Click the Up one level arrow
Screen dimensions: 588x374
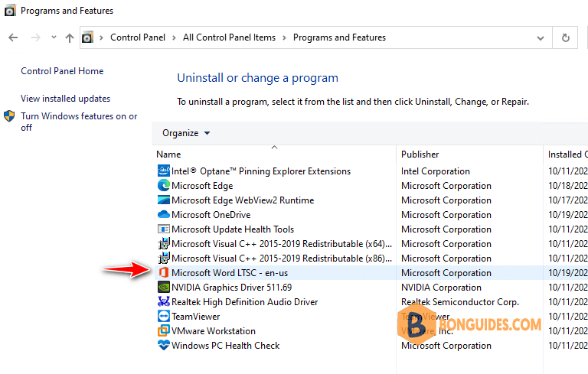coord(70,37)
